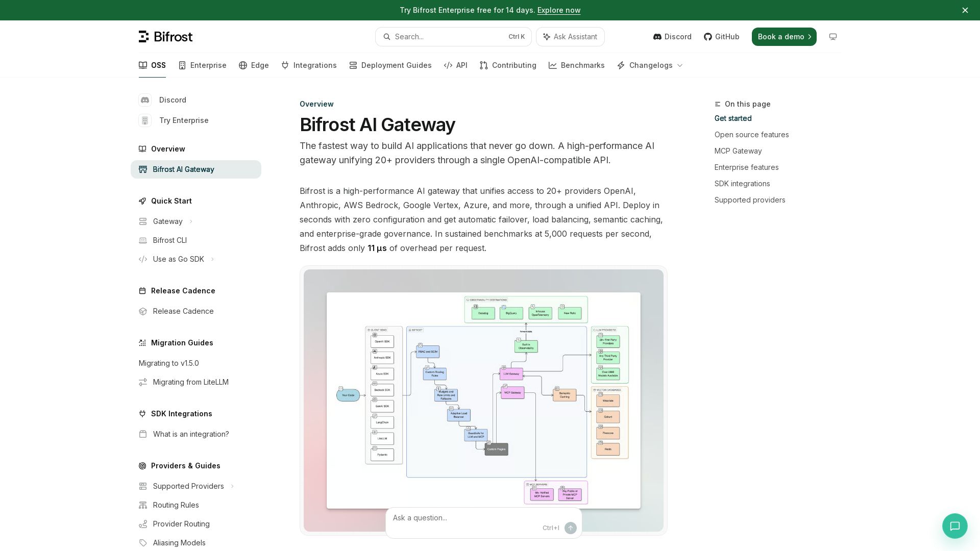
Task: Open the API tab
Action: pyautogui.click(x=456, y=65)
